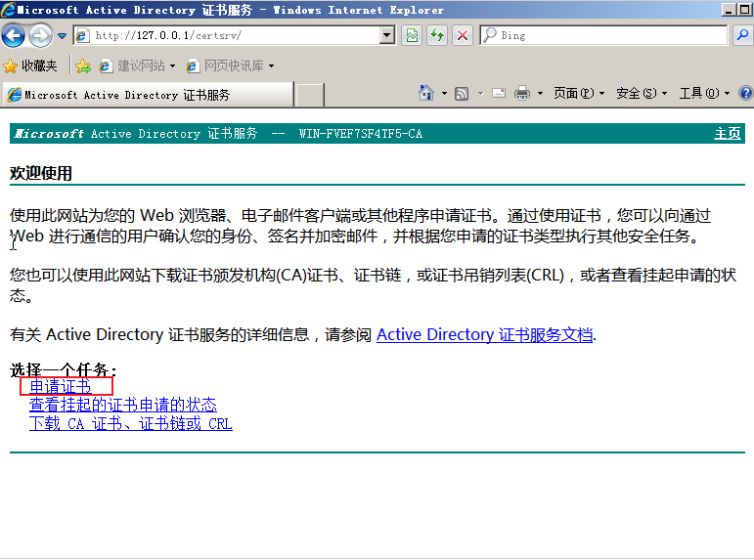Click the Print icon

[522, 93]
